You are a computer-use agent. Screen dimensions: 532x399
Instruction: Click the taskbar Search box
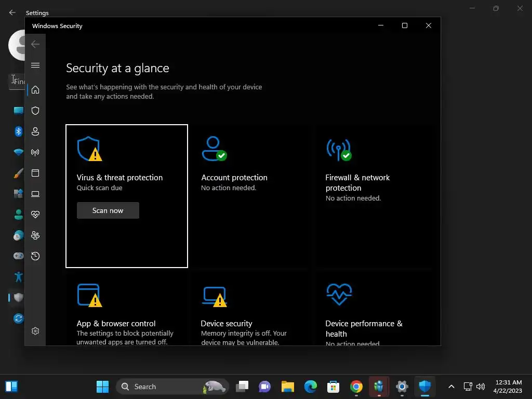pyautogui.click(x=172, y=387)
